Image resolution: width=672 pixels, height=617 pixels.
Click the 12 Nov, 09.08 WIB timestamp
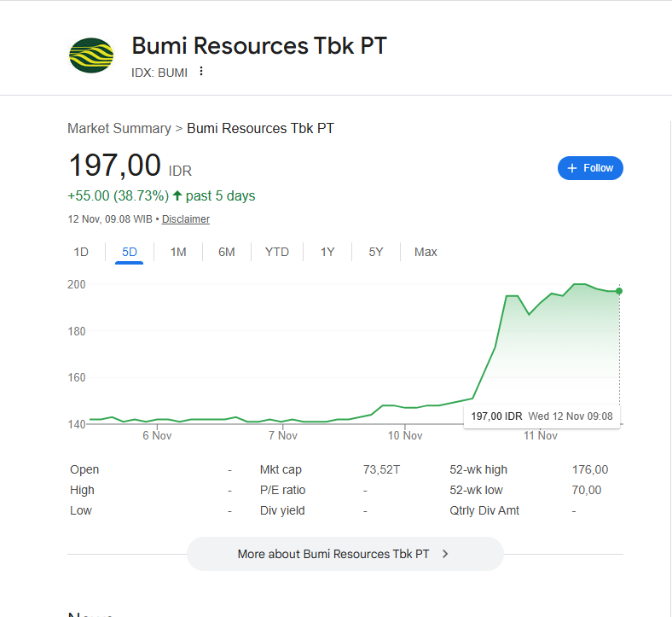[x=110, y=219]
